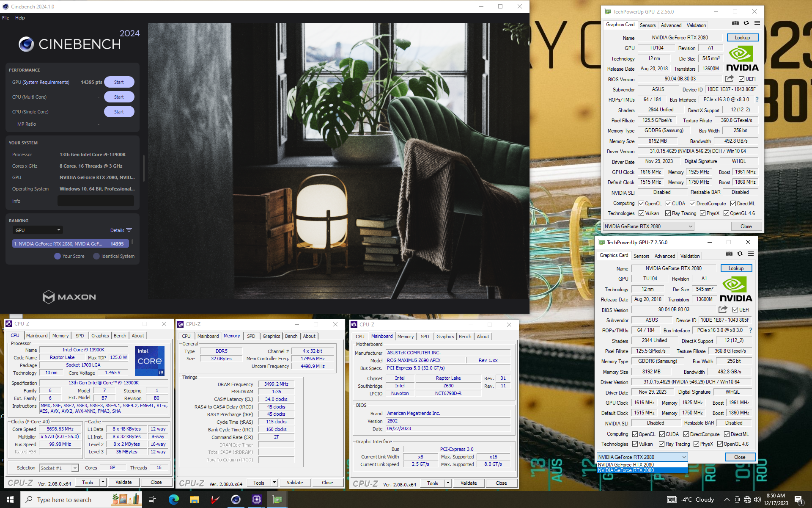Viewport: 812px width, 508px height.
Task: Open File Explorer from taskbar
Action: (194, 500)
